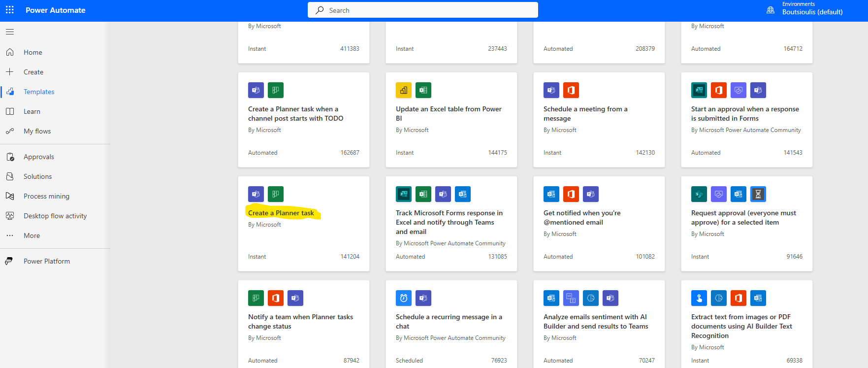Click Approvals icon on Start an approval card
Image resolution: width=868 pixels, height=368 pixels.
click(x=739, y=90)
